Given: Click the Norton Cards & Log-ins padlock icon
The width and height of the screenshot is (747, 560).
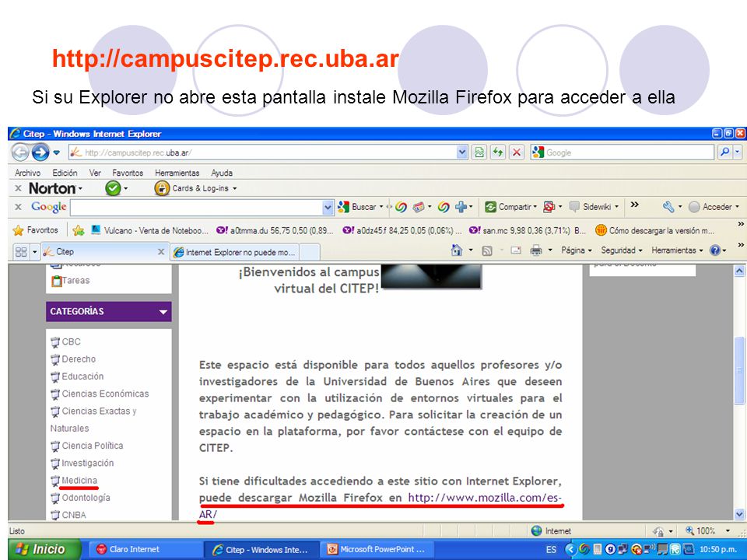Looking at the screenshot, I should (162, 188).
